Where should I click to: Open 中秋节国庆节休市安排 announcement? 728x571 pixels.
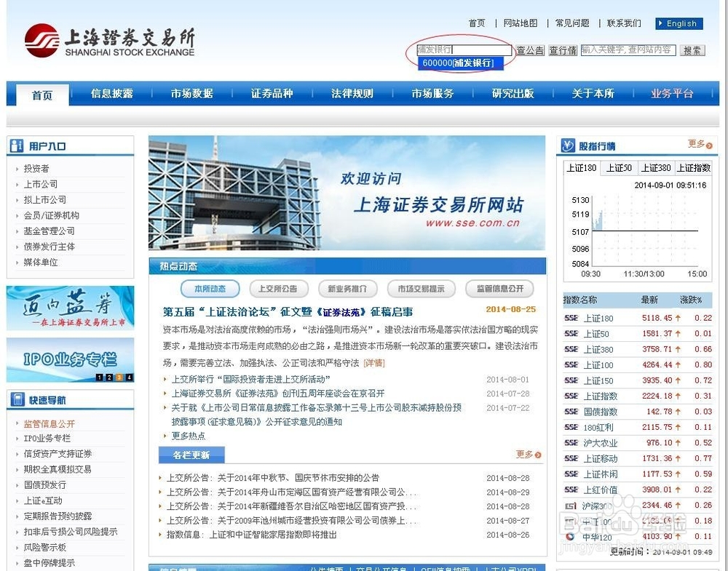click(273, 478)
